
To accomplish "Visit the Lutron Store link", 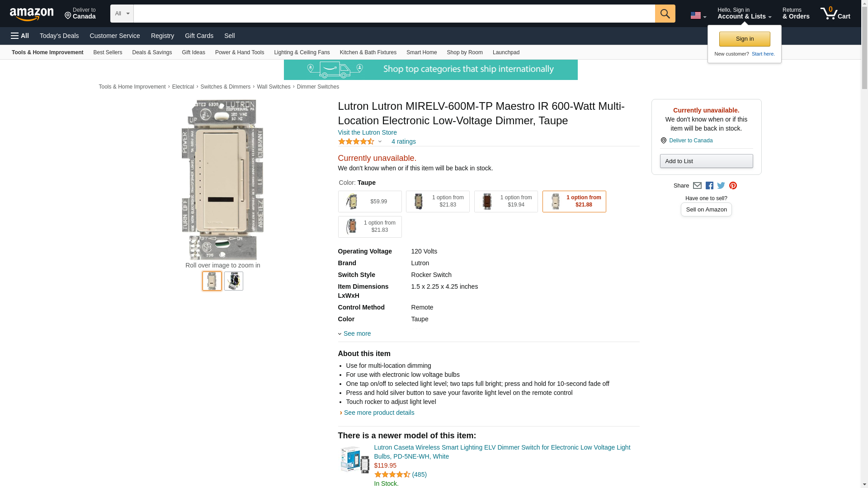I will pos(367,132).
